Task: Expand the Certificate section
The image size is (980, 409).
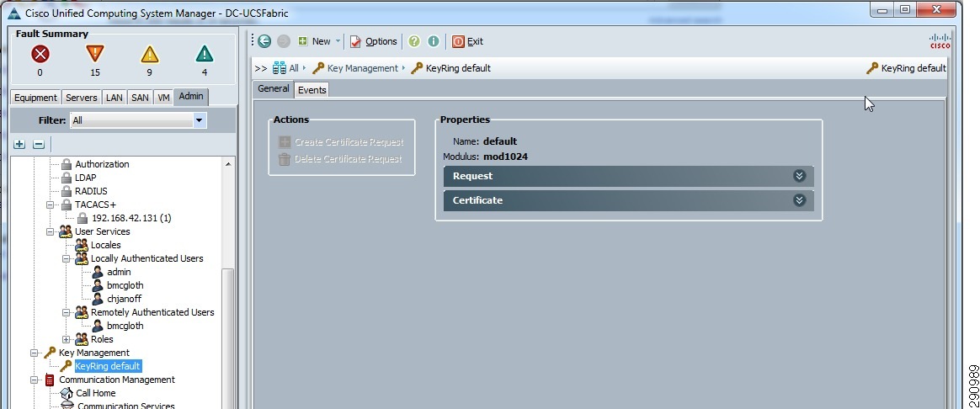Action: point(799,200)
